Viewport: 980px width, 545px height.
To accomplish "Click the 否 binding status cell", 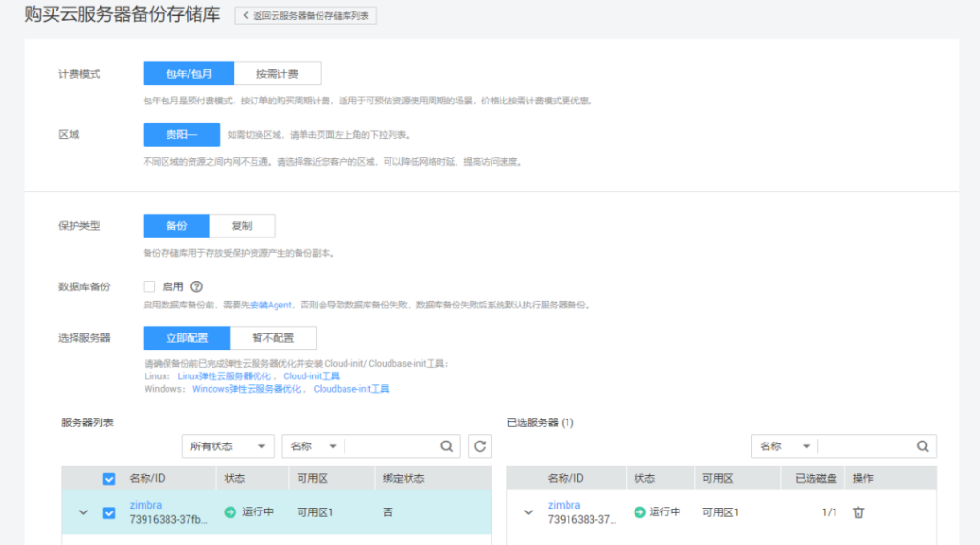I will pyautogui.click(x=388, y=512).
